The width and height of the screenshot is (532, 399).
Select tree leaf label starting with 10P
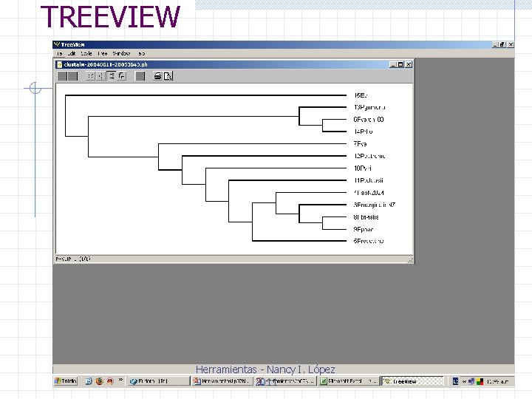pyautogui.click(x=363, y=168)
